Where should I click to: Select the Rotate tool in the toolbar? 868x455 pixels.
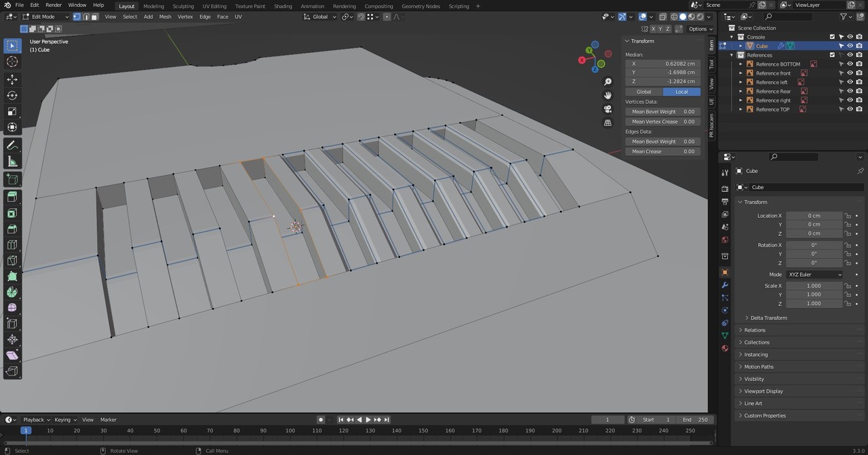click(x=12, y=95)
